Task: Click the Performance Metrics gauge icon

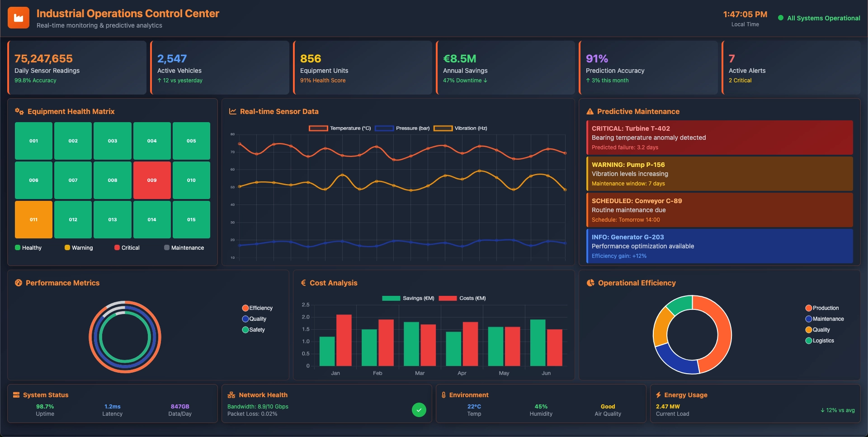Action: pos(18,283)
